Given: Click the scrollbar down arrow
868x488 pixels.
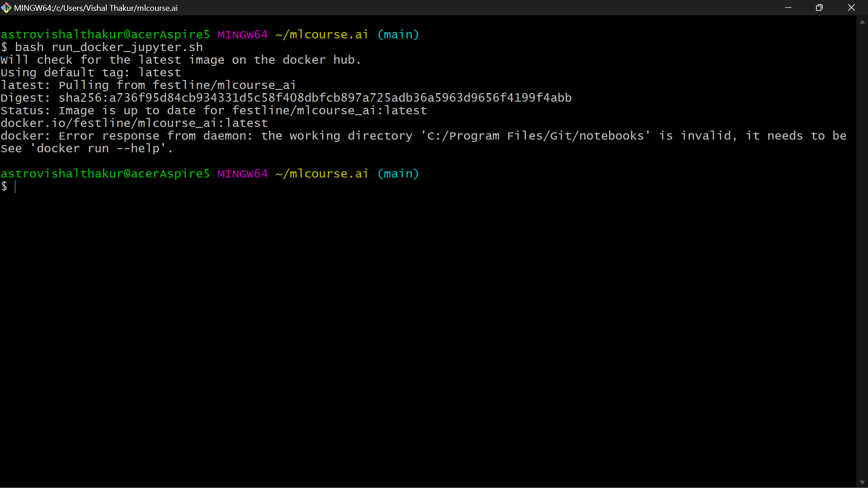Looking at the screenshot, I should point(862,482).
